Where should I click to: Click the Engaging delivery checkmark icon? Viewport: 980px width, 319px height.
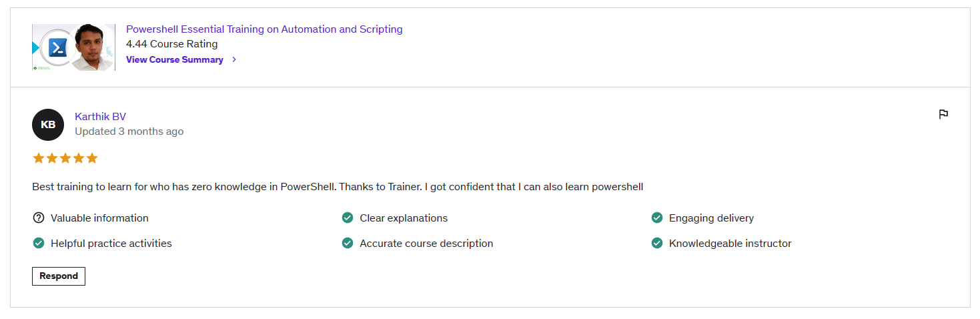[657, 218]
